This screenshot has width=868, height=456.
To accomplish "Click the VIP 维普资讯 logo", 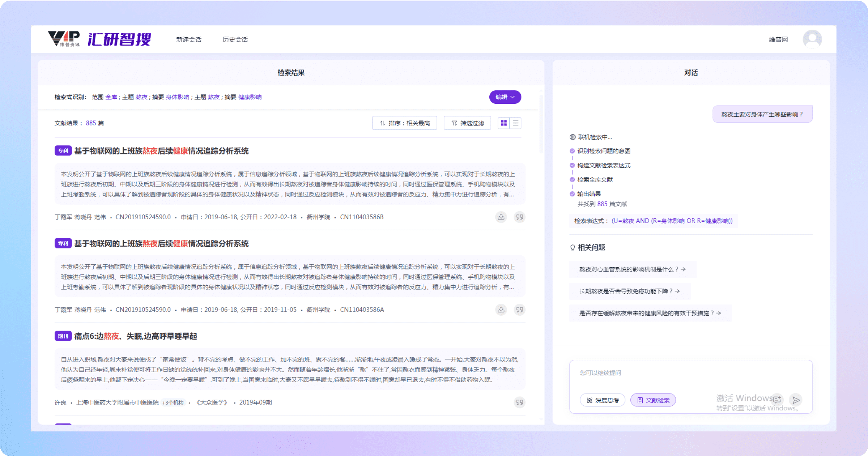I will tap(64, 39).
